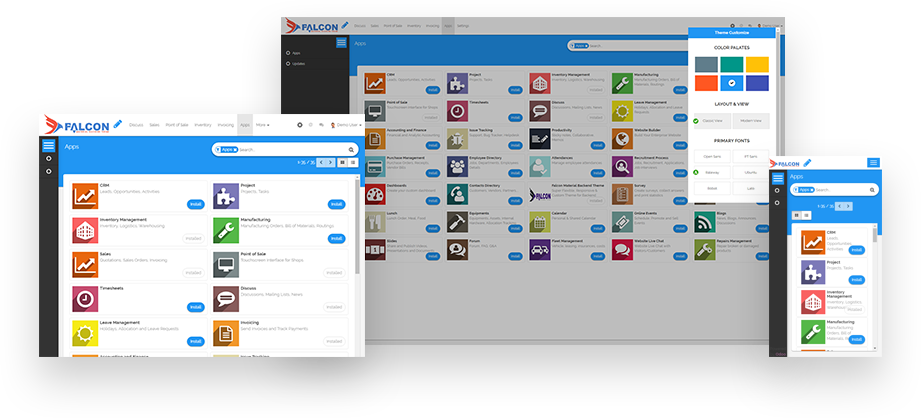Open the Repairs Management icon in the center window
This screenshot has height=418, width=921.
coord(704,249)
